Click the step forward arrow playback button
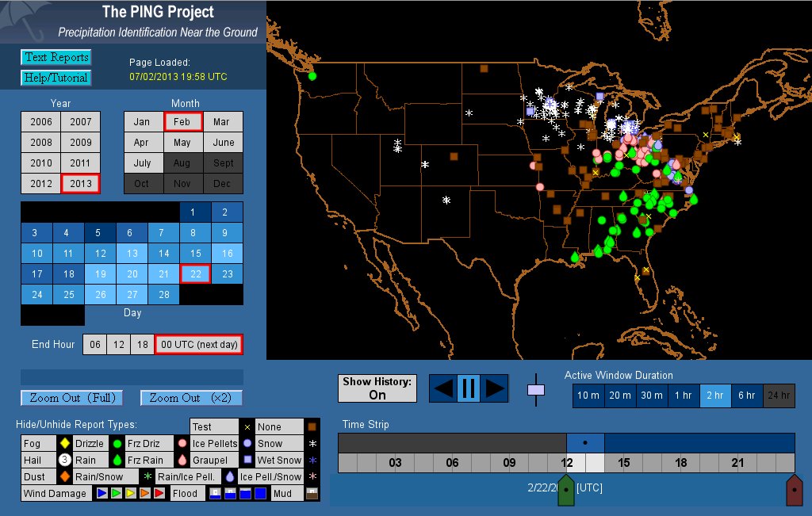 click(495, 388)
